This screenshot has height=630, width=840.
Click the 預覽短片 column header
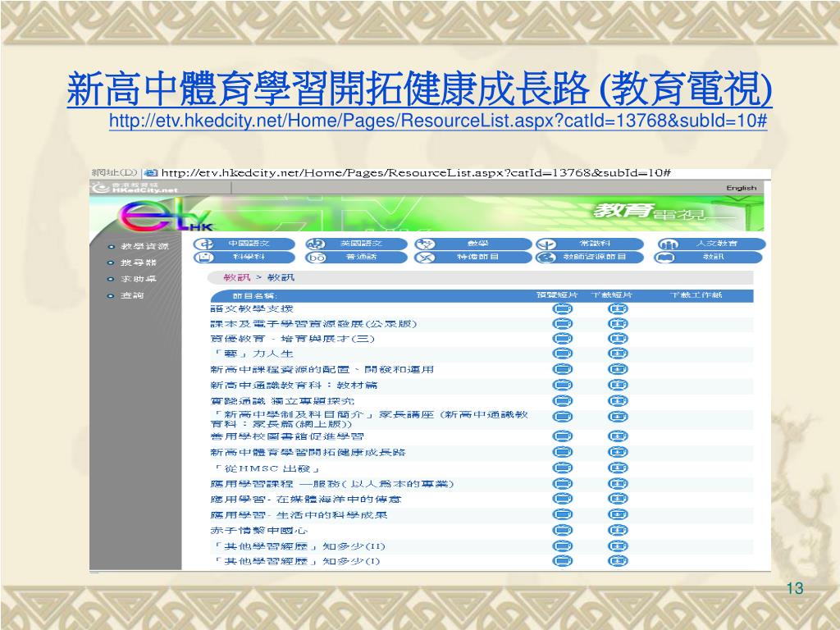[x=557, y=295]
